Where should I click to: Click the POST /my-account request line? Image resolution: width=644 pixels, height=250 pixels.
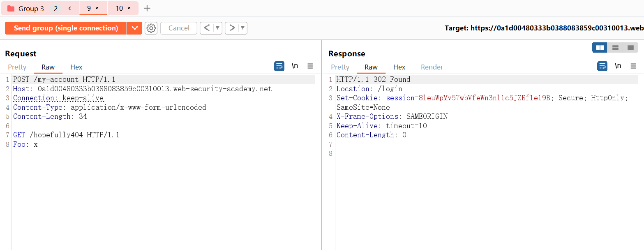64,79
